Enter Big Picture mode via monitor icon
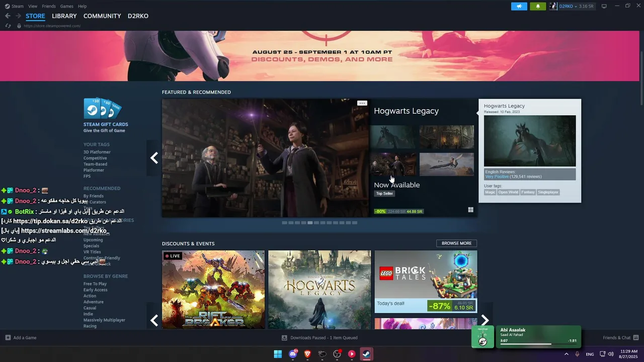The width and height of the screenshot is (644, 362). [604, 6]
